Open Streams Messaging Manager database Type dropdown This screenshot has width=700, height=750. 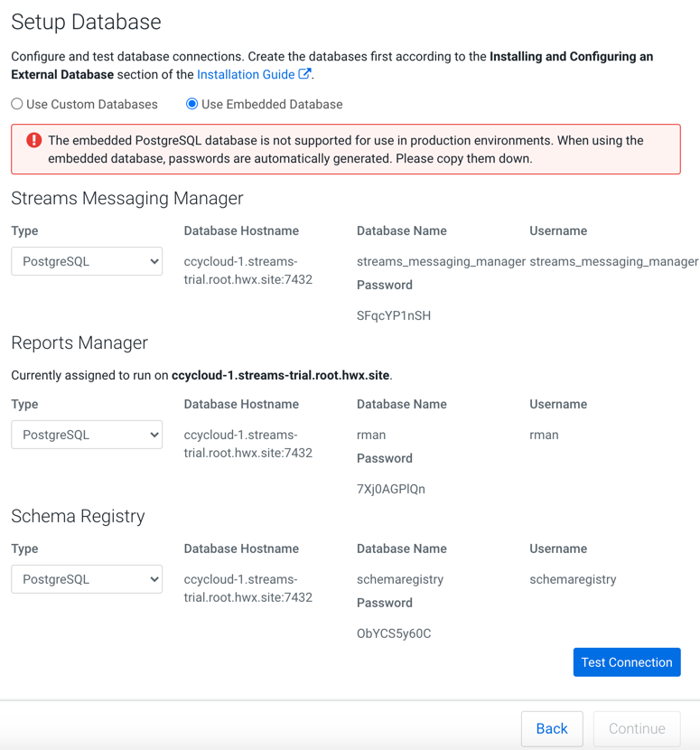click(87, 261)
